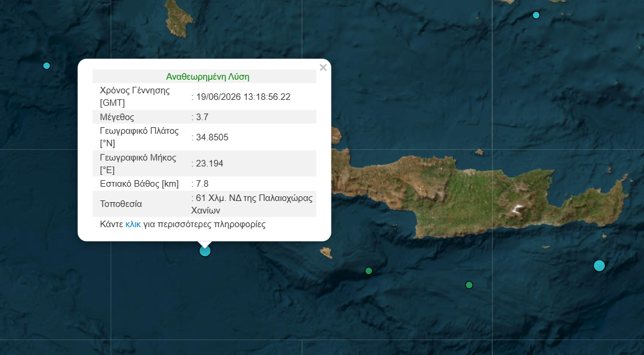This screenshot has height=355, width=644.
Task: Select the origin time value 19/06/2026 13:18:56.22
Action: (x=243, y=97)
